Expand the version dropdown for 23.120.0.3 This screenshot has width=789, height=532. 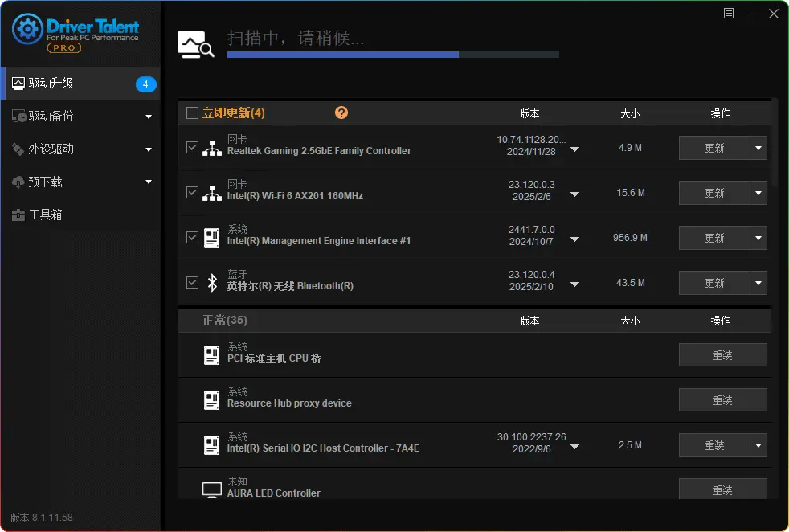(574, 194)
